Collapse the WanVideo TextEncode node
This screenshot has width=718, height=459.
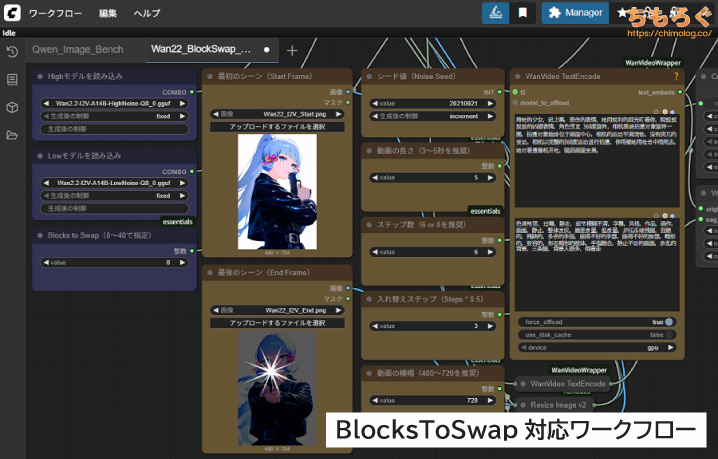(x=518, y=76)
